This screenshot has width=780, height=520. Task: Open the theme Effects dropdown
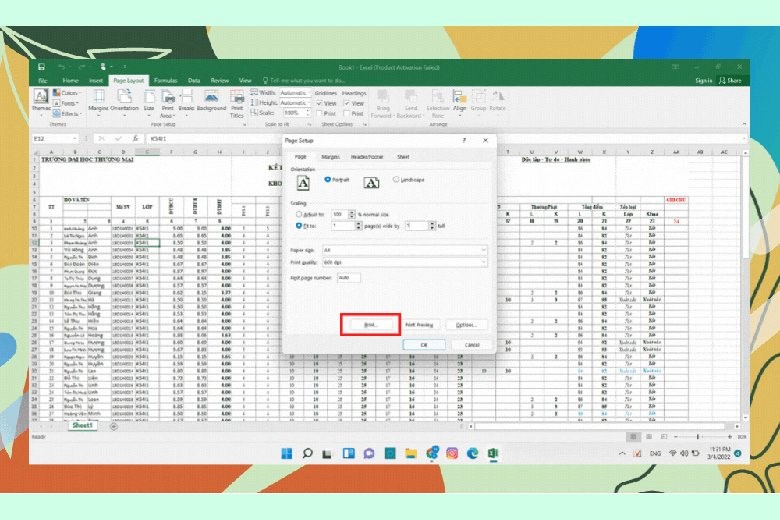(66, 114)
